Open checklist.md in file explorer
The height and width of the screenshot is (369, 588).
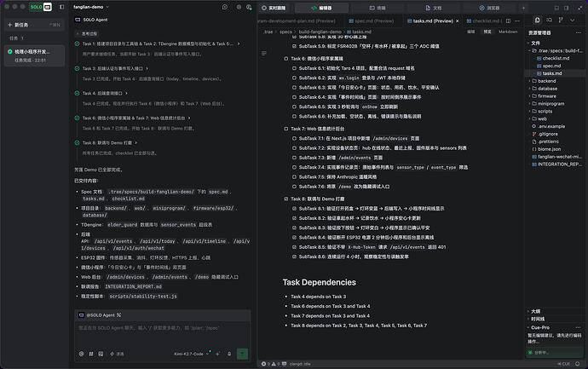click(556, 58)
